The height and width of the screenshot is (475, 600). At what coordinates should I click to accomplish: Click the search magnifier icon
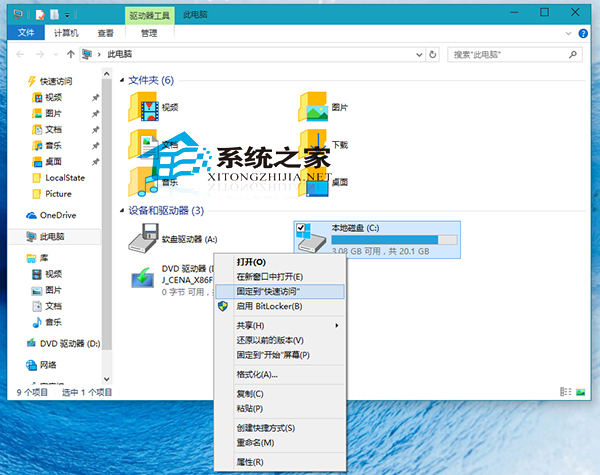(x=573, y=55)
